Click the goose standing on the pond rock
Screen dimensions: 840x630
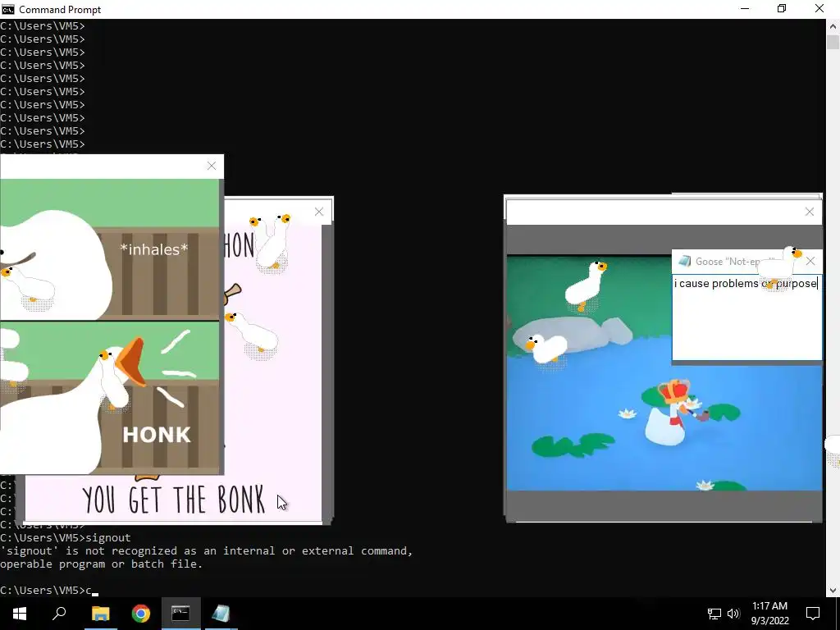click(x=585, y=286)
